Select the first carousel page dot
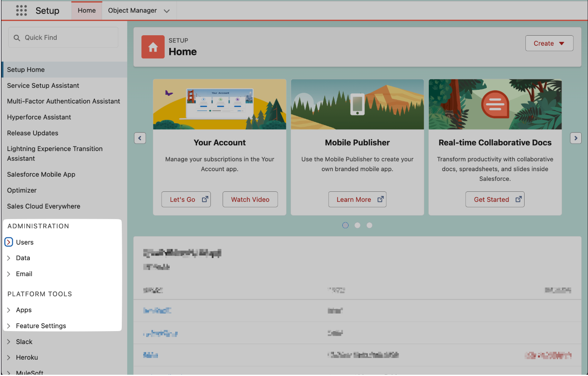 click(x=345, y=225)
